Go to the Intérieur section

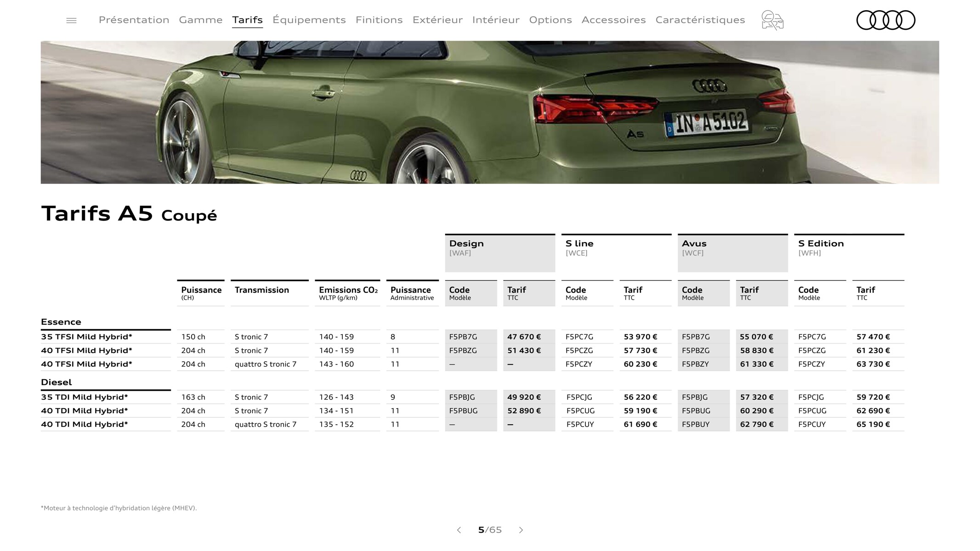(x=496, y=20)
